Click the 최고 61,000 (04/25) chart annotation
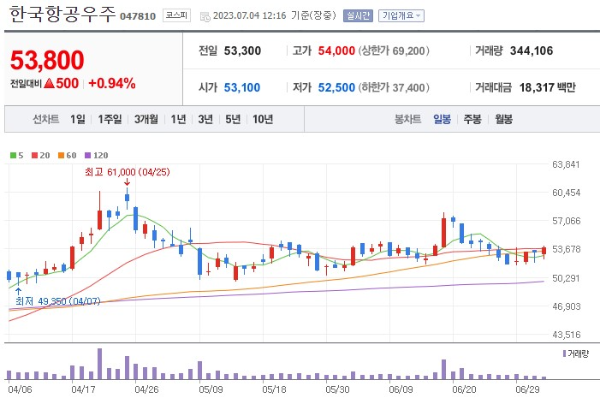This screenshot has height=409, width=600. coord(127,172)
